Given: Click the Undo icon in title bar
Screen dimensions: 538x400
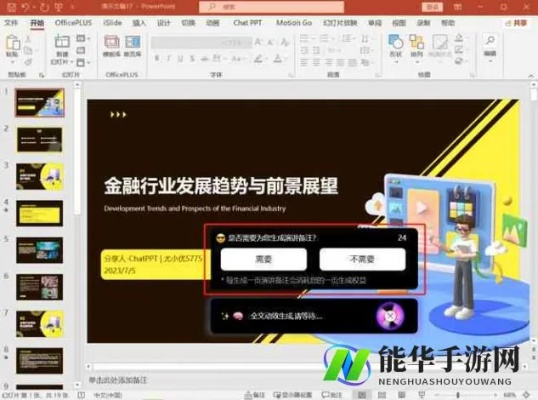Looking at the screenshot, I should tap(26, 7).
